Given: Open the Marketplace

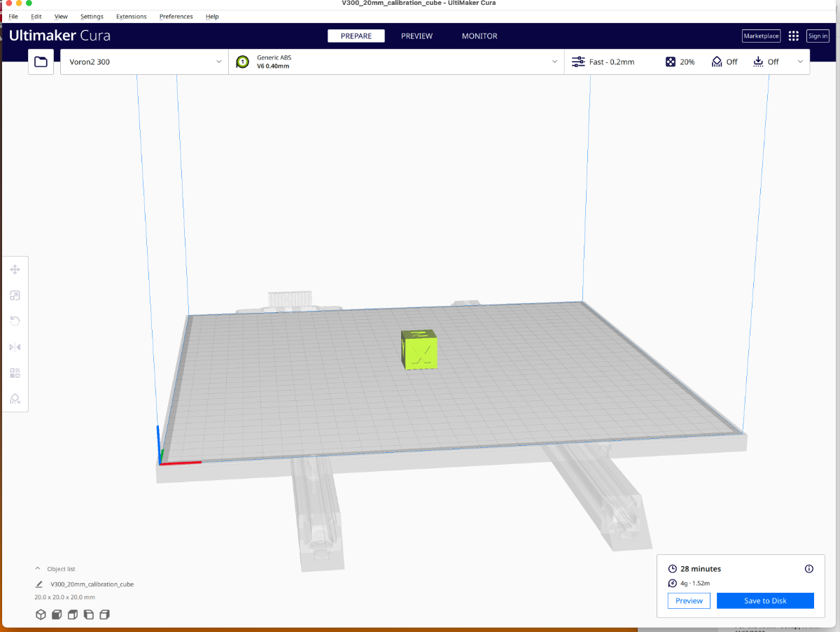Looking at the screenshot, I should point(761,36).
